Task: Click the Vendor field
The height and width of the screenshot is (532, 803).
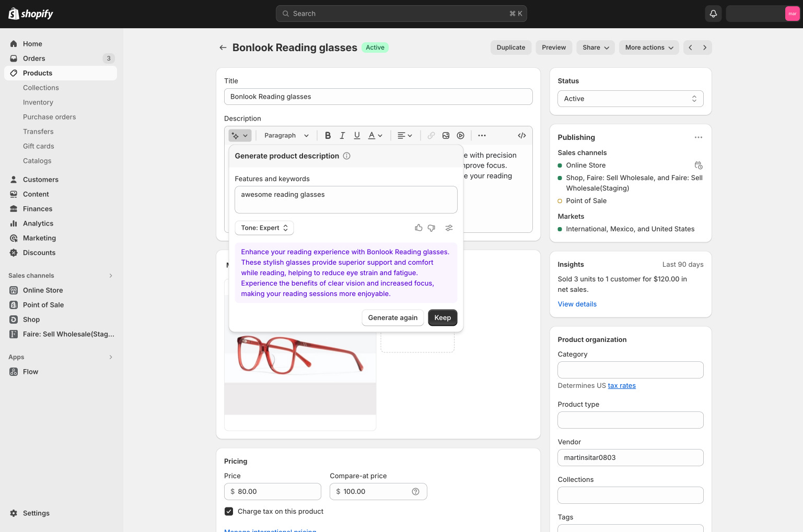Action: click(631, 458)
